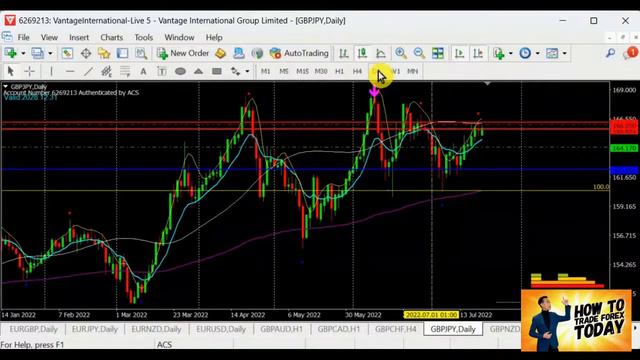Select the horizontal line drawing tool
The height and width of the screenshot is (360, 640).
pyautogui.click(x=70, y=71)
